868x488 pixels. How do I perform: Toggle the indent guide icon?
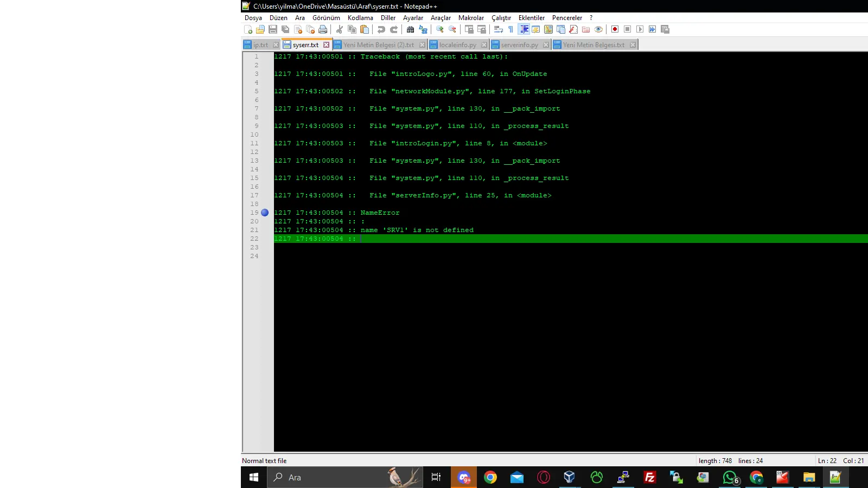coord(524,29)
